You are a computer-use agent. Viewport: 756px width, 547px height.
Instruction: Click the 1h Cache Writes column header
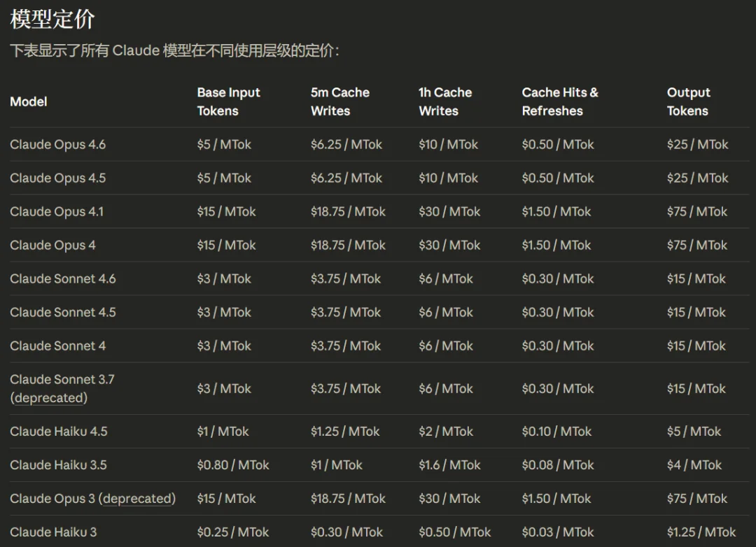[445, 101]
